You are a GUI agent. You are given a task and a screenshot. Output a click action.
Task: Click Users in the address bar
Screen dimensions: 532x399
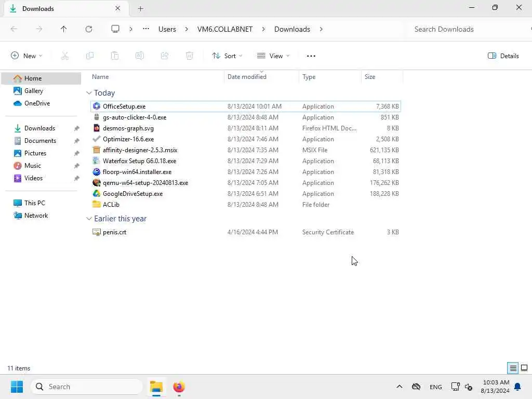167,29
